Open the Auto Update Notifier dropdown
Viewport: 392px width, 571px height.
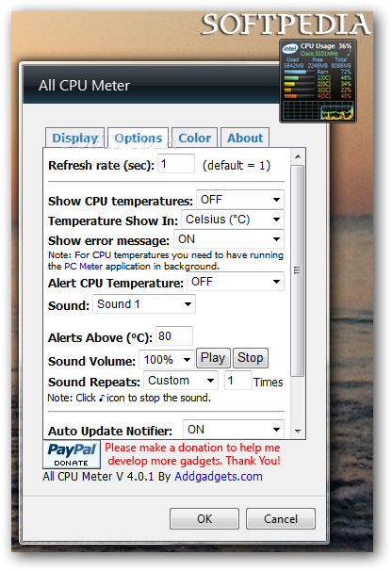coord(234,429)
